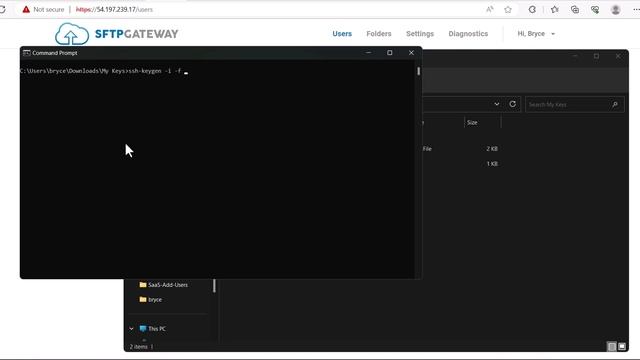Open the browser settings and more menu
The width and height of the screenshot is (640, 360).
[x=636, y=9]
